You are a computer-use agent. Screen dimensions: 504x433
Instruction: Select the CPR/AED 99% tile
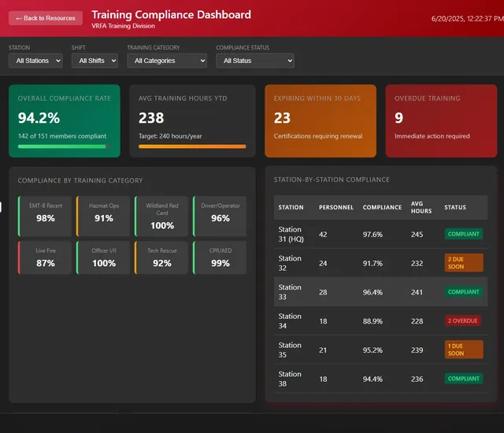click(x=220, y=257)
